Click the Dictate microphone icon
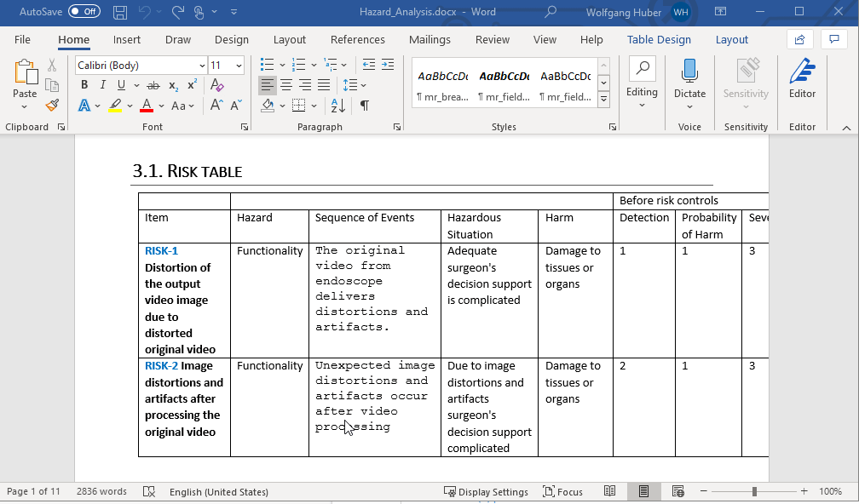This screenshot has width=859, height=504. (x=689, y=72)
